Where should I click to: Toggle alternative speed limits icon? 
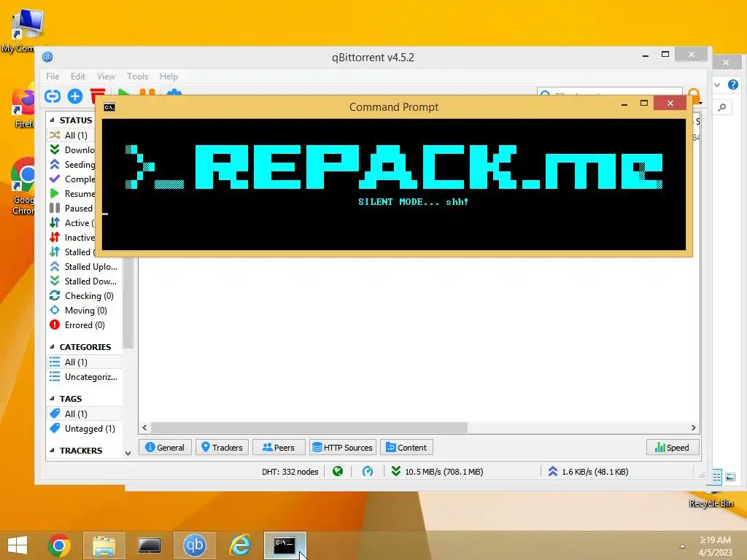[368, 472]
